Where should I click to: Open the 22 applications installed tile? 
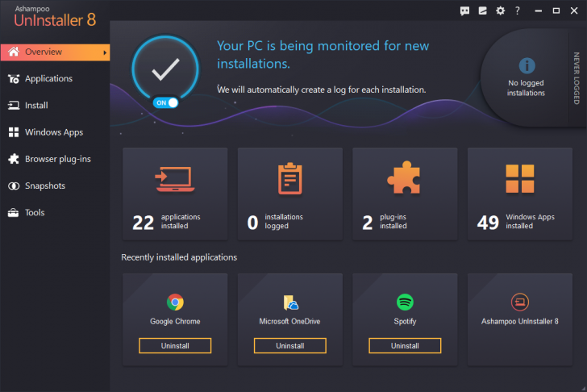175,194
